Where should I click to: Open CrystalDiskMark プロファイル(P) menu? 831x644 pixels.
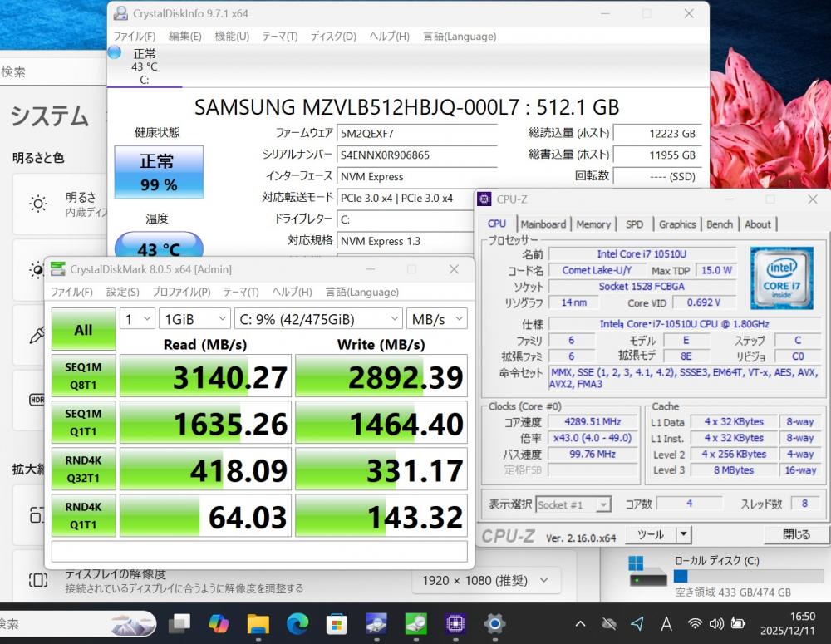pos(181,292)
